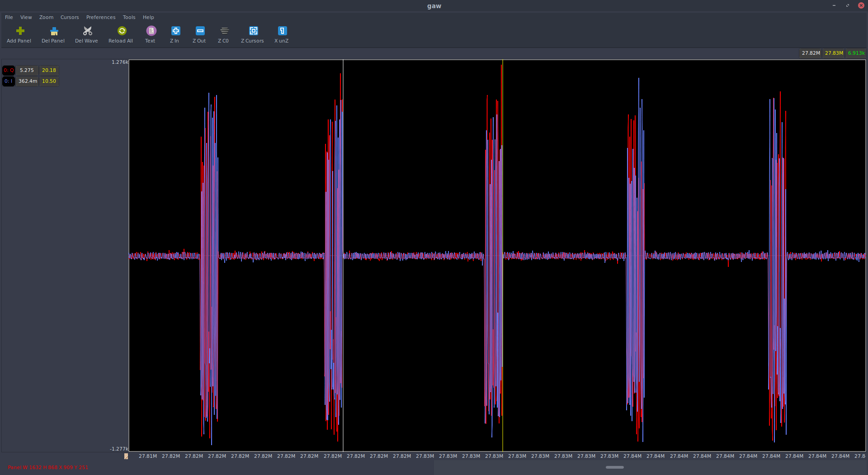This screenshot has height=475, width=868.
Task: Select the red Q wave button
Action: [x=9, y=70]
